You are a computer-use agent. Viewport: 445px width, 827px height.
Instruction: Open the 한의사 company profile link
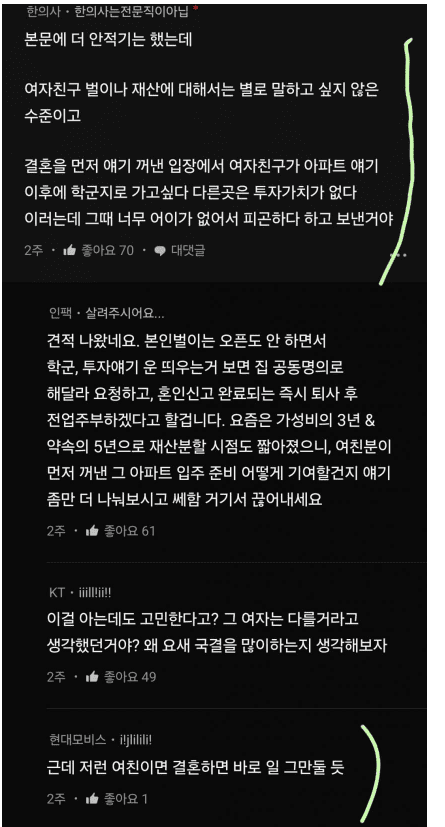point(40,12)
